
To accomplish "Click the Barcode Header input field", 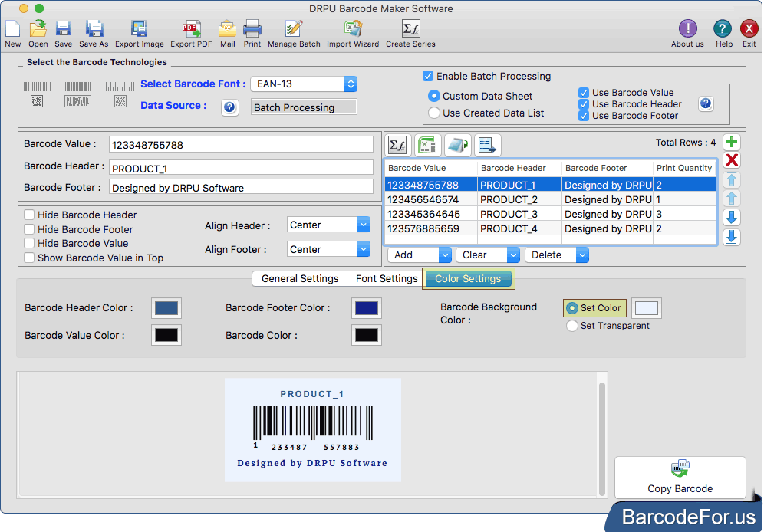I will [x=241, y=168].
